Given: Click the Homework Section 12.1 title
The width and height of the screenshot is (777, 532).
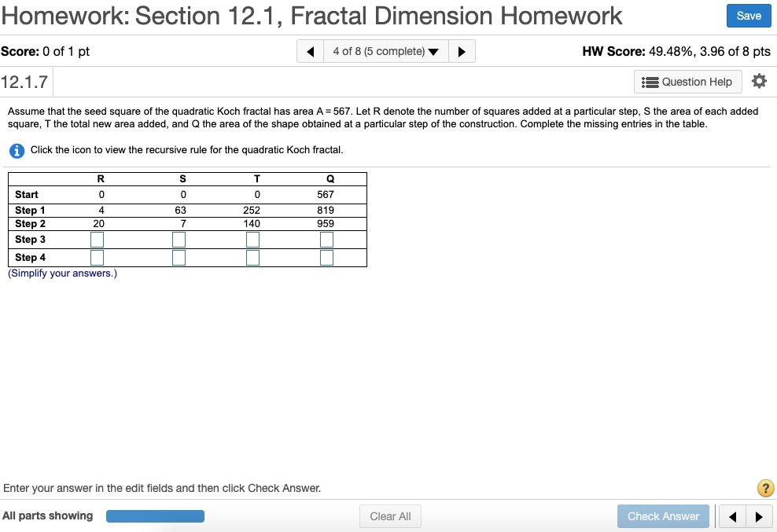Looking at the screenshot, I should (x=311, y=16).
